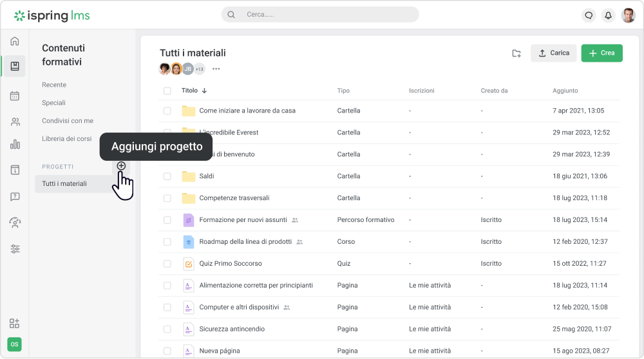Screen dimensions: 644x359
Task: Click the add project plus icon
Action: click(x=121, y=166)
